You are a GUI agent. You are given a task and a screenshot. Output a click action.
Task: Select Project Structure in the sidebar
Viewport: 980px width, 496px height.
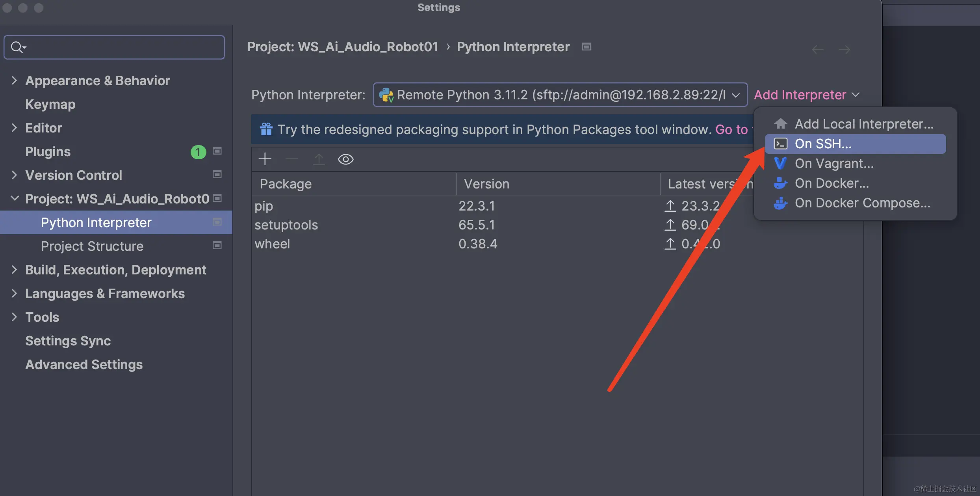[92, 246]
